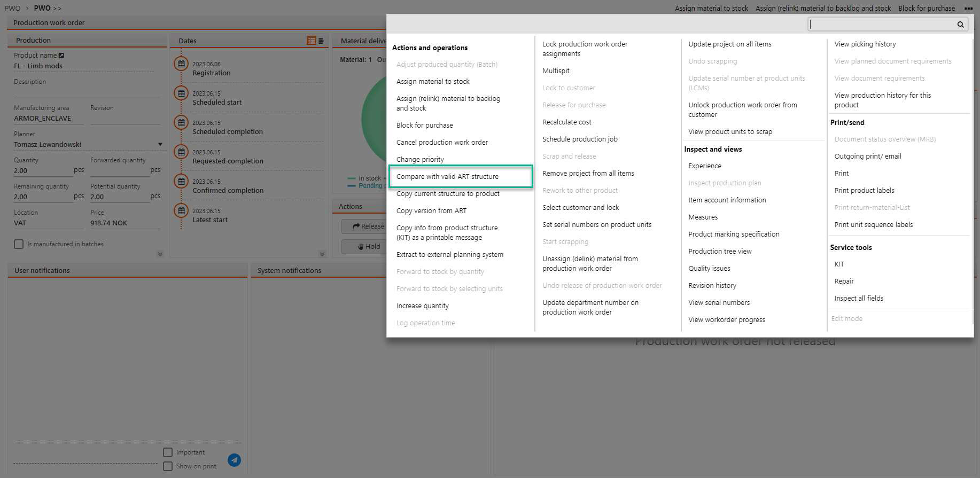The image size is (980, 478).
Task: Expand the Production panel double chevron
Action: [x=160, y=254]
